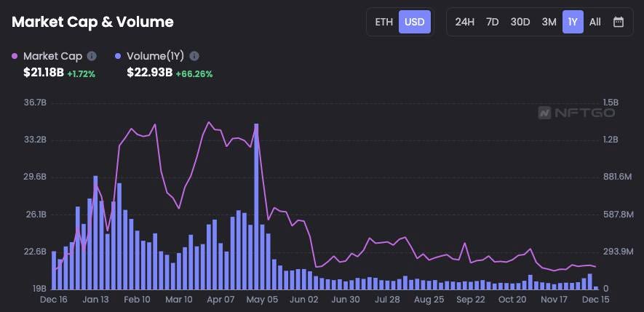Show Market Cap info tooltip icon

point(92,56)
